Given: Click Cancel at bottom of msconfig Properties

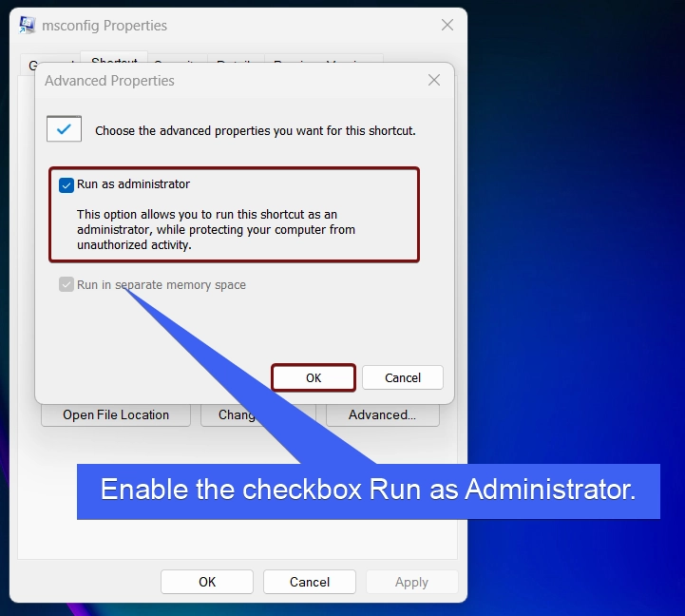Looking at the screenshot, I should (310, 582).
